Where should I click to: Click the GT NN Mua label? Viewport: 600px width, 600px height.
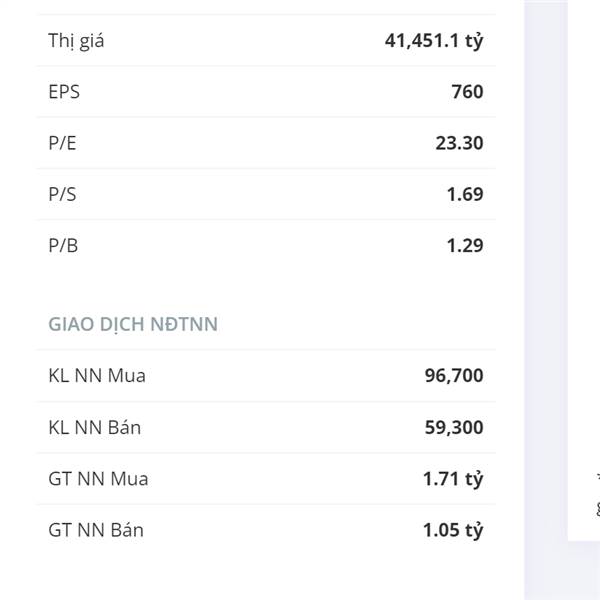[x=98, y=479]
